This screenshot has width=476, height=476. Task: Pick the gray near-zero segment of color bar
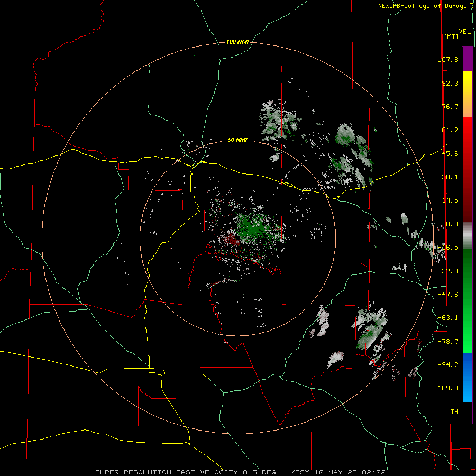point(467,235)
